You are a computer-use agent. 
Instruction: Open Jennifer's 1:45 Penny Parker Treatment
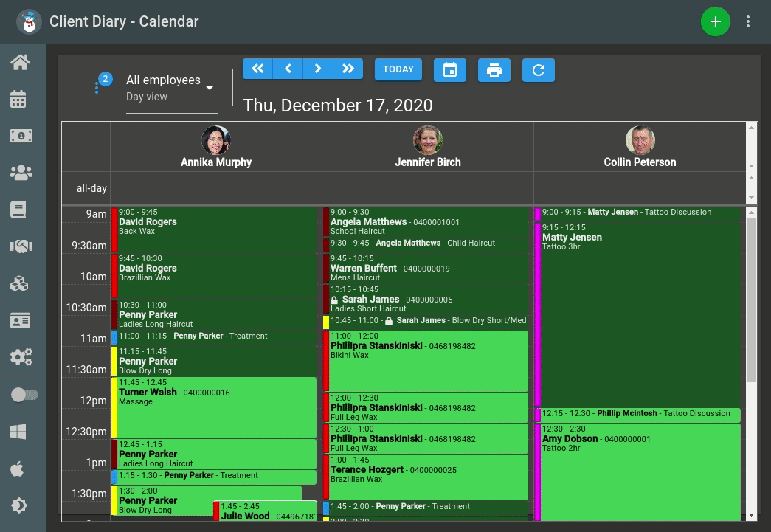425,507
